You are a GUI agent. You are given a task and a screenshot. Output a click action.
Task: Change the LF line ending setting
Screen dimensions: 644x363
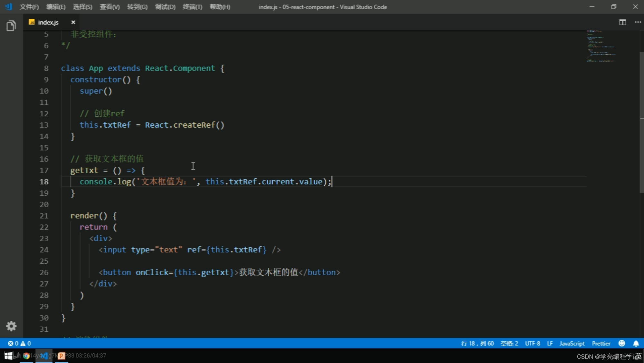click(550, 343)
